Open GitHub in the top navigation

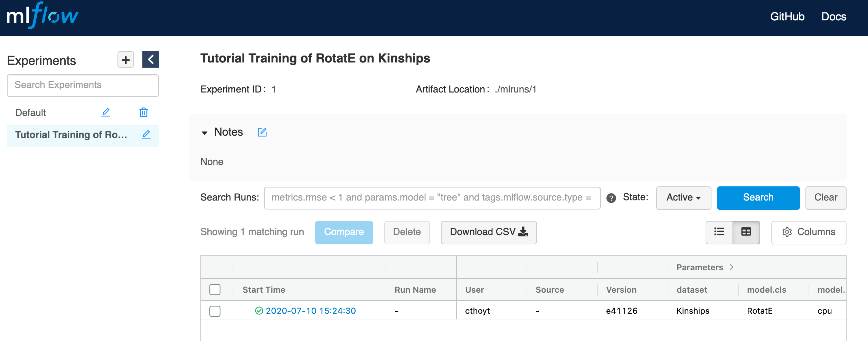[787, 17]
